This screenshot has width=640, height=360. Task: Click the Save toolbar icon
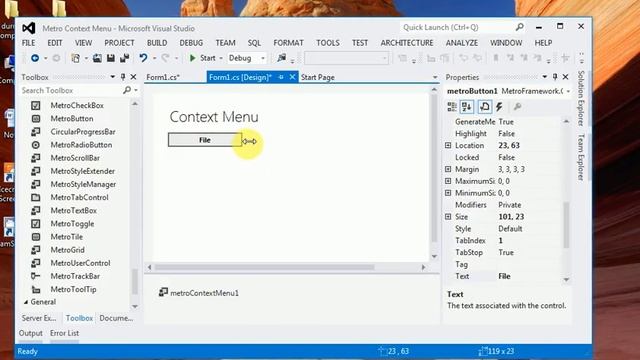tap(111, 58)
